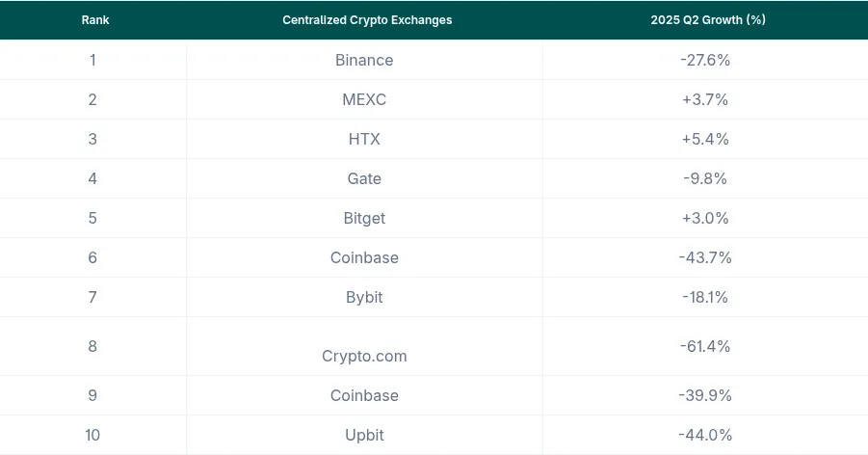
Task: Select the Binance exchange name
Action: click(364, 60)
